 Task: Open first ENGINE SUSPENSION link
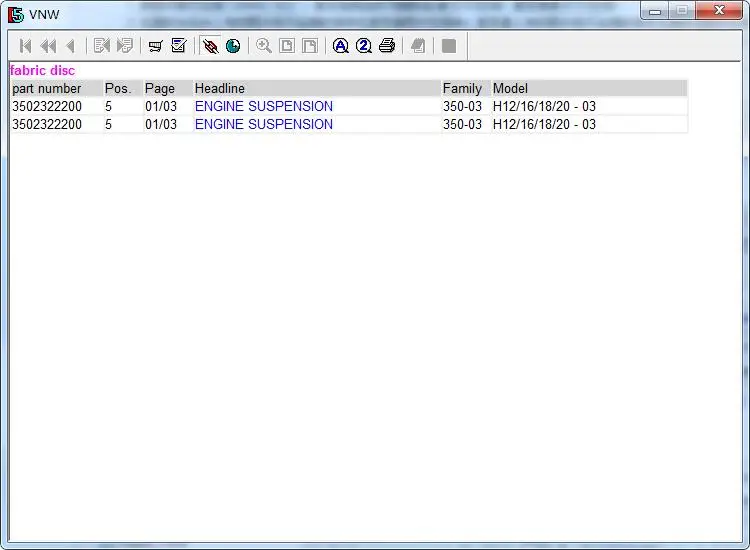264,106
